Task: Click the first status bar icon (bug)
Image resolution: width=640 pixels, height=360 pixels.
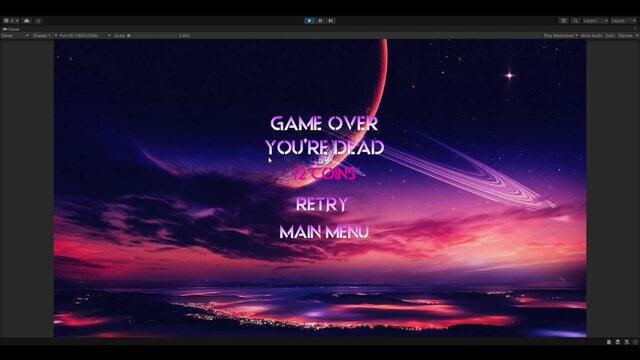Action: point(609,342)
